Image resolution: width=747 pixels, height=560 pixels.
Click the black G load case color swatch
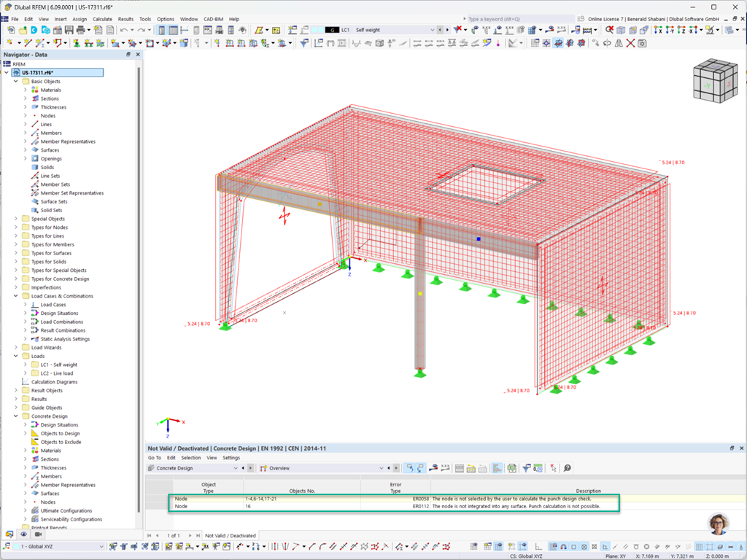coord(332,30)
